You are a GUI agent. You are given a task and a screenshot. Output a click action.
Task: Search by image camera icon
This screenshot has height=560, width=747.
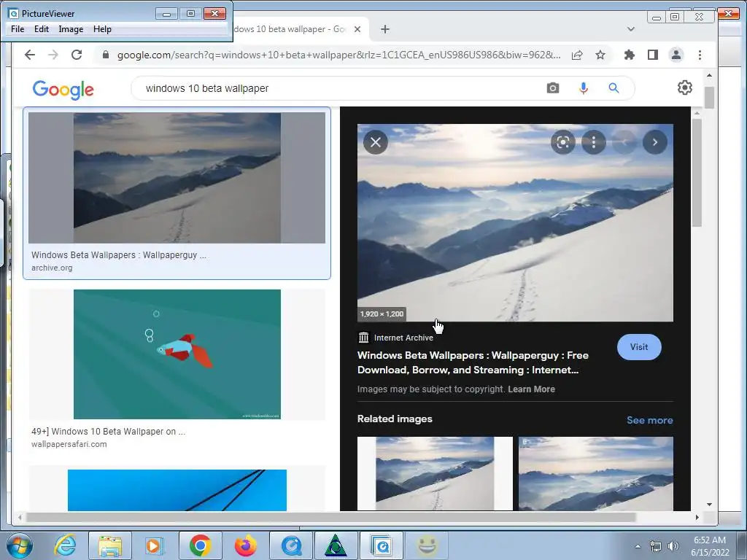click(x=553, y=88)
